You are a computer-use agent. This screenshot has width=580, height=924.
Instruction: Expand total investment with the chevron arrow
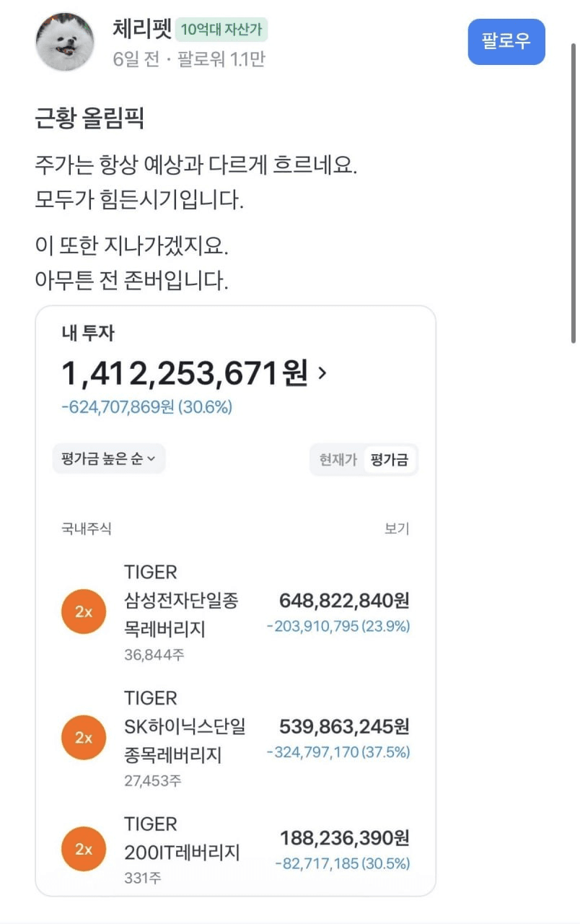coord(322,373)
